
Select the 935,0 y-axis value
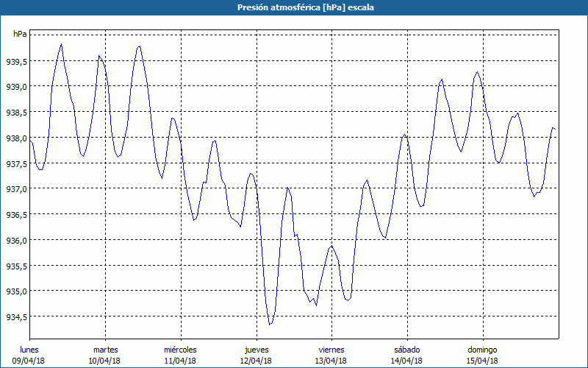(x=15, y=291)
